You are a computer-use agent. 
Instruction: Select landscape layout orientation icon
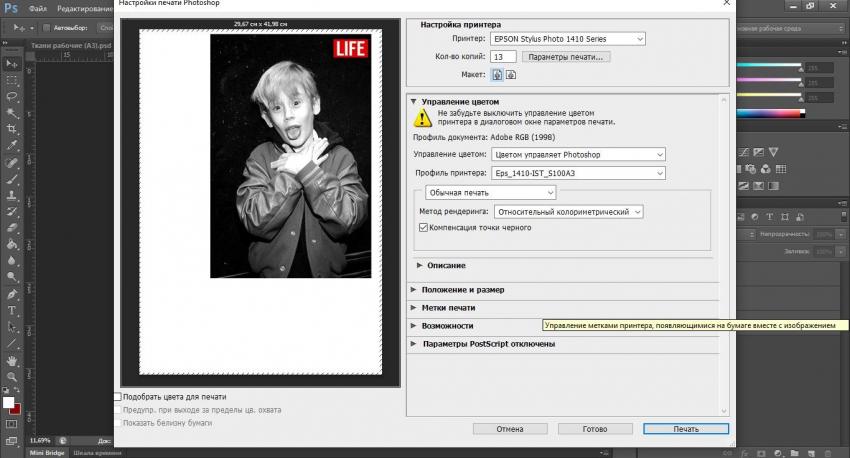(511, 75)
